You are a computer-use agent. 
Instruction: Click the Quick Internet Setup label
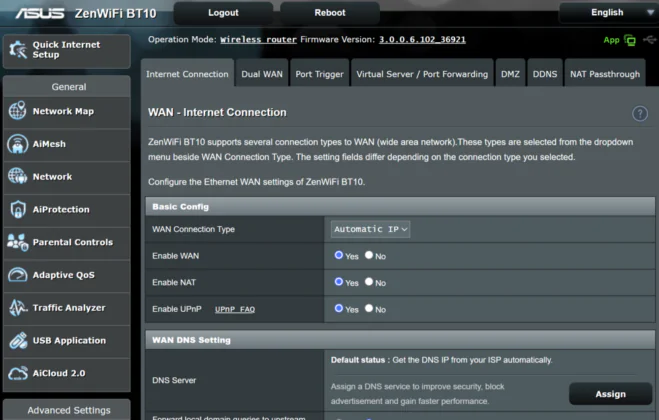[66, 50]
